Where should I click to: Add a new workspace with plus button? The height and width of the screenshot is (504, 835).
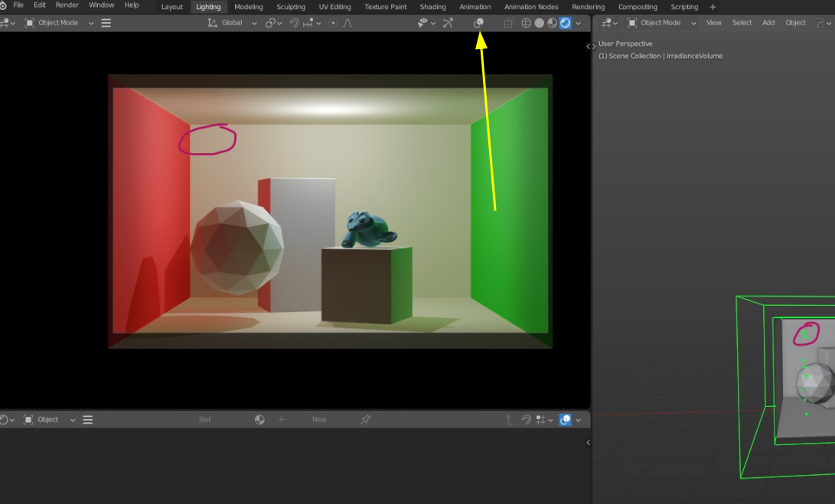coord(713,7)
